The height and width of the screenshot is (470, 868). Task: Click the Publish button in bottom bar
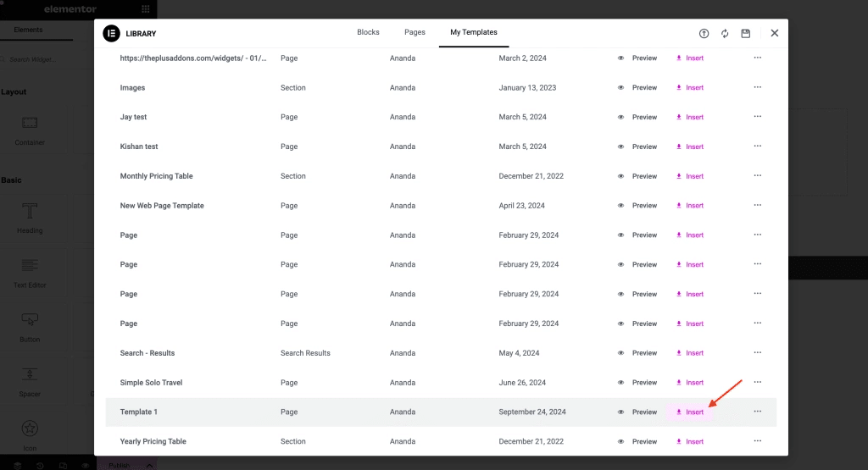119,466
